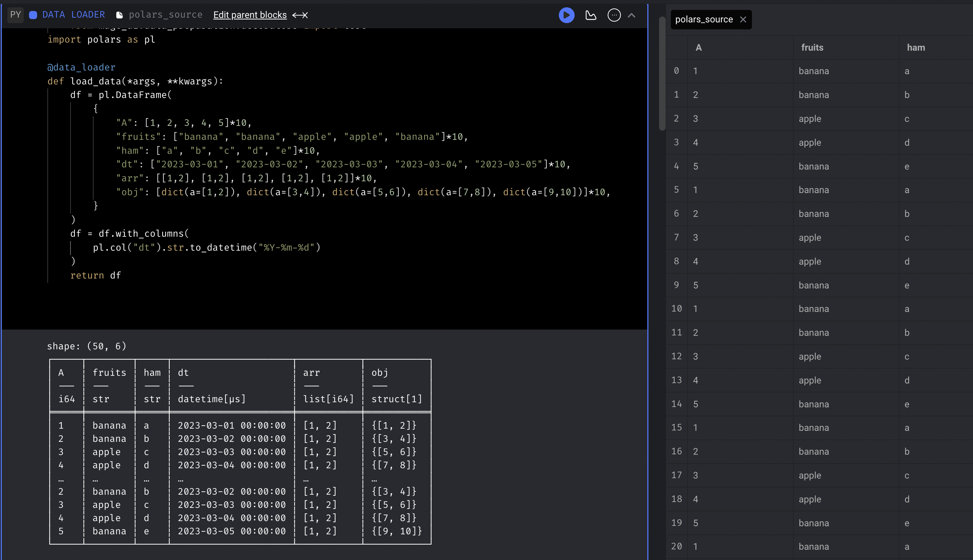973x560 pixels.
Task: Click the vertical scrollbar beside data table
Action: pos(662,73)
